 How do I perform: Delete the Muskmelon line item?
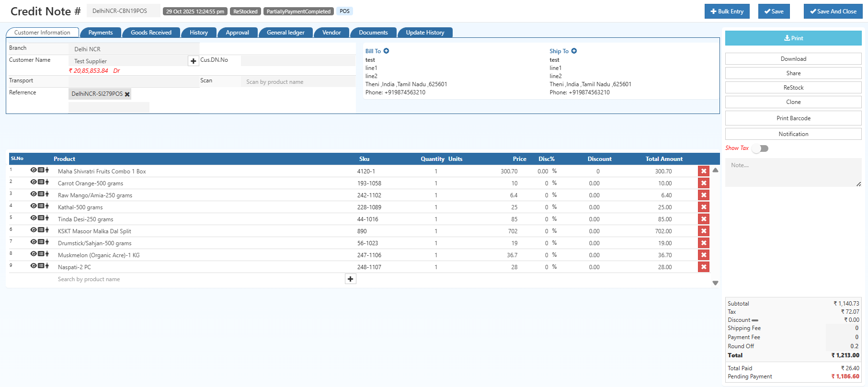(x=704, y=255)
